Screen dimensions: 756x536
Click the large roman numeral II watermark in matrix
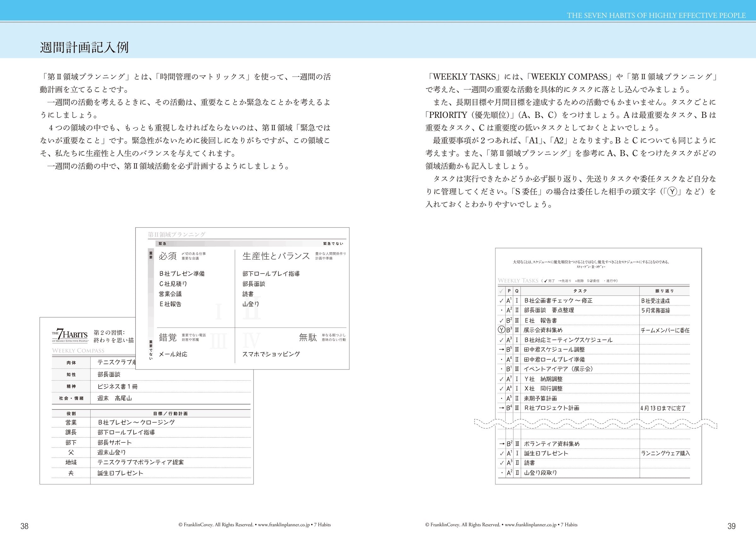pyautogui.click(x=252, y=308)
